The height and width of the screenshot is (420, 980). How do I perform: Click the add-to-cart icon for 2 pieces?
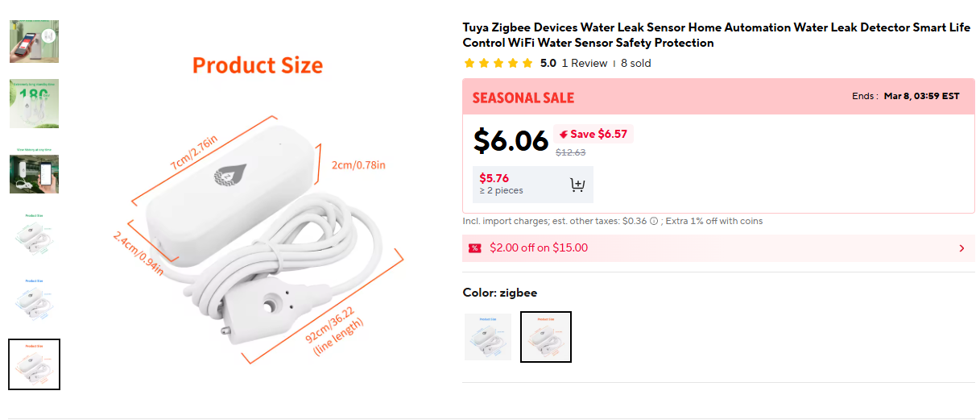coord(577,185)
